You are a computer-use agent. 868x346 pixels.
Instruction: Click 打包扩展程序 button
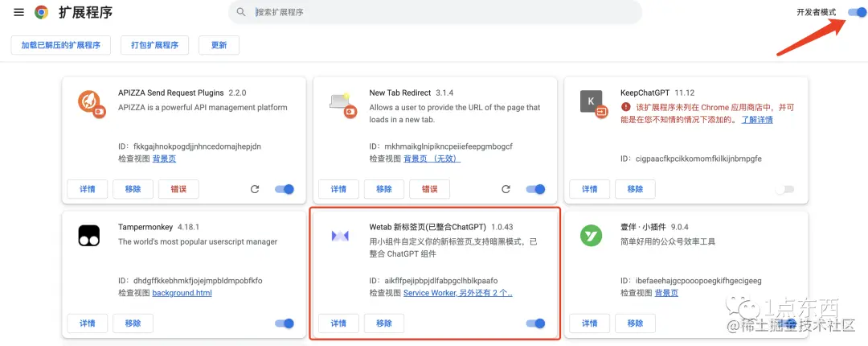click(x=155, y=46)
